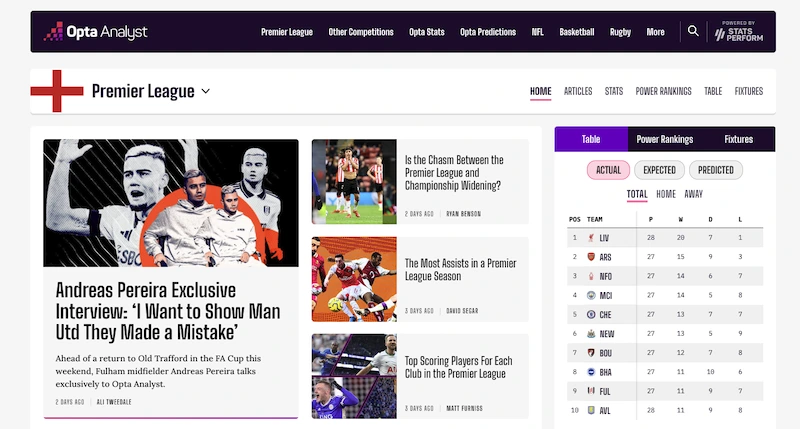Switch to the Fixtures widget tab

738,140
